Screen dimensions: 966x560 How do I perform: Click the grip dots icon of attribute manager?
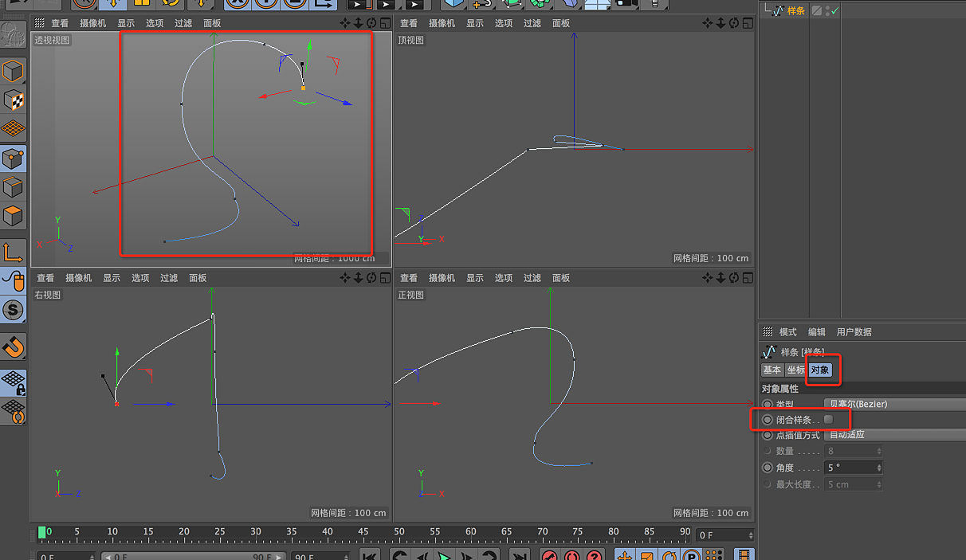768,332
